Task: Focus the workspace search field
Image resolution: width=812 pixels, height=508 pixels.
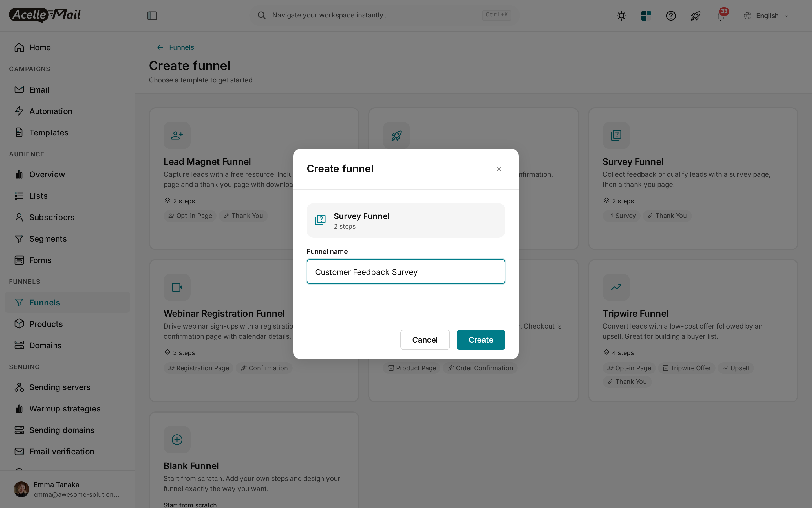Action: pyautogui.click(x=384, y=15)
